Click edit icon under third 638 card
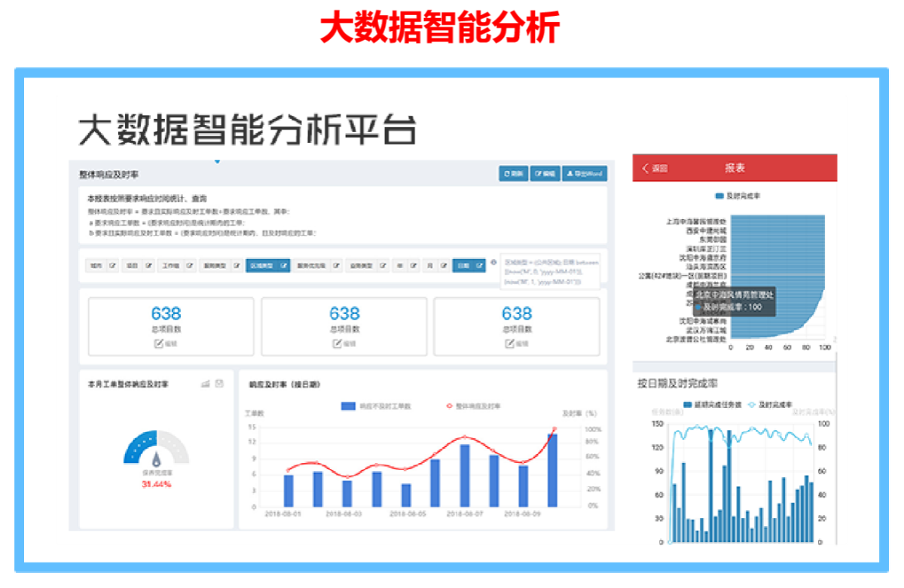 [x=510, y=343]
